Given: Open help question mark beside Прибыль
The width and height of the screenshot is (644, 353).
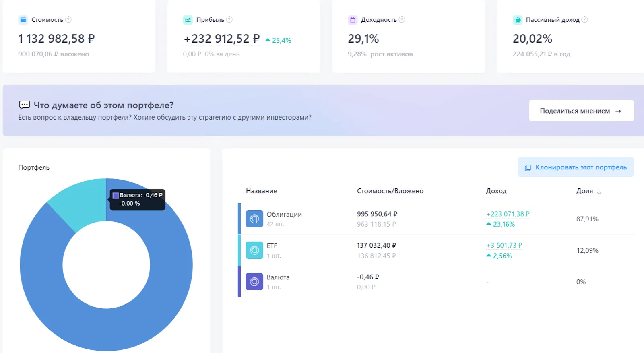Looking at the screenshot, I should click(229, 19).
